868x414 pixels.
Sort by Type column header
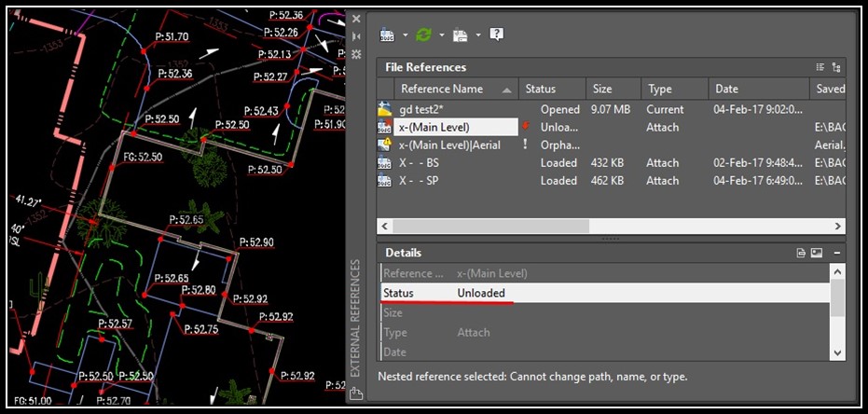(x=675, y=89)
